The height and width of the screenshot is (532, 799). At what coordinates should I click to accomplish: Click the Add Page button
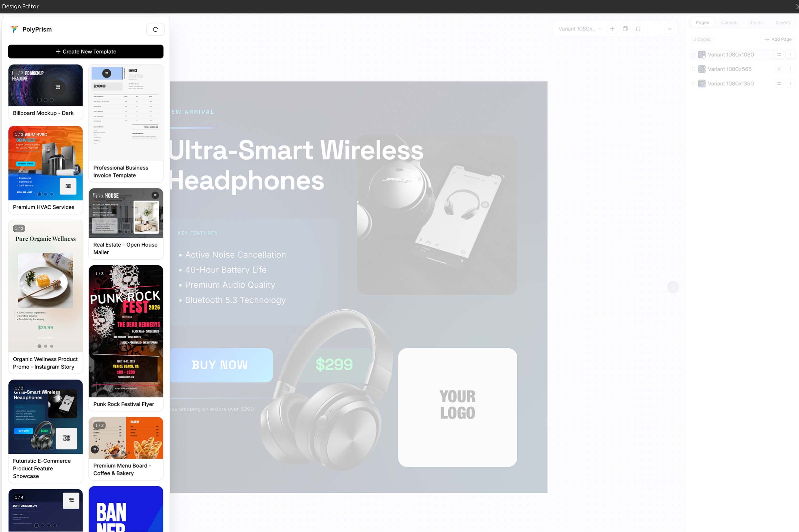(778, 39)
